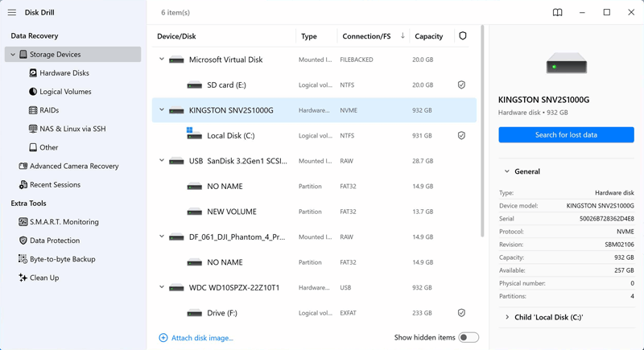This screenshot has height=350, width=644.
Task: Click the S.M.A.R.T. Monitoring icon
Action: [x=23, y=222]
